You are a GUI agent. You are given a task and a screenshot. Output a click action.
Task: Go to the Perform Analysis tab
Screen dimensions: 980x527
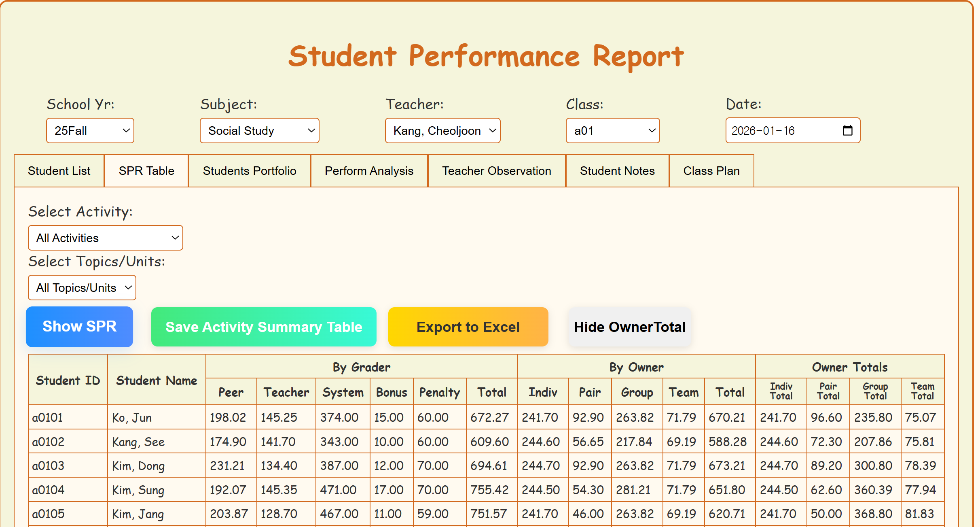point(369,171)
